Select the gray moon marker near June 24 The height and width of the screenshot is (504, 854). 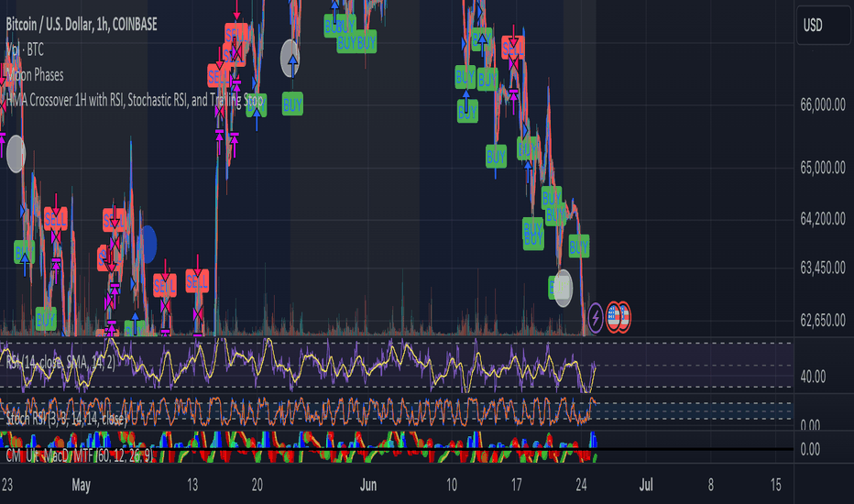coord(564,289)
